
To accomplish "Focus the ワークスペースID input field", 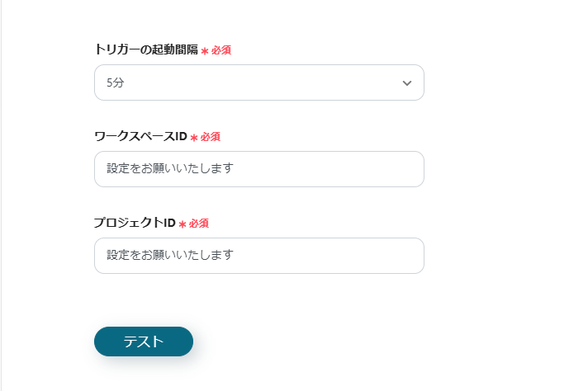I will [x=258, y=169].
